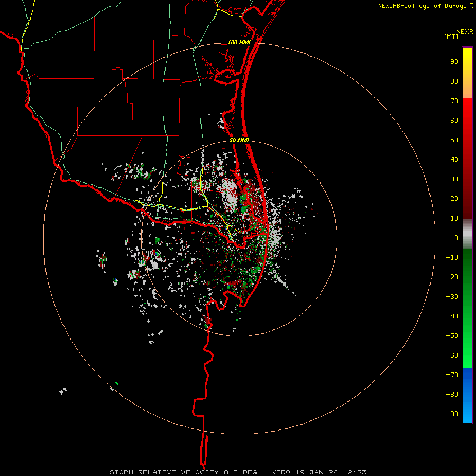The image size is (476, 476).
Task: Click the -80 value on the velocity scale
Action: [x=452, y=395]
